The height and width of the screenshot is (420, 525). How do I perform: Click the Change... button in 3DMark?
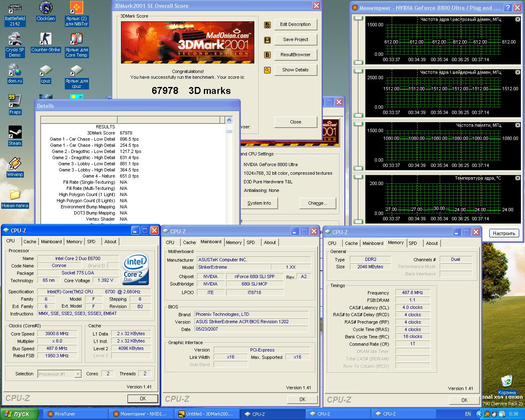click(317, 203)
